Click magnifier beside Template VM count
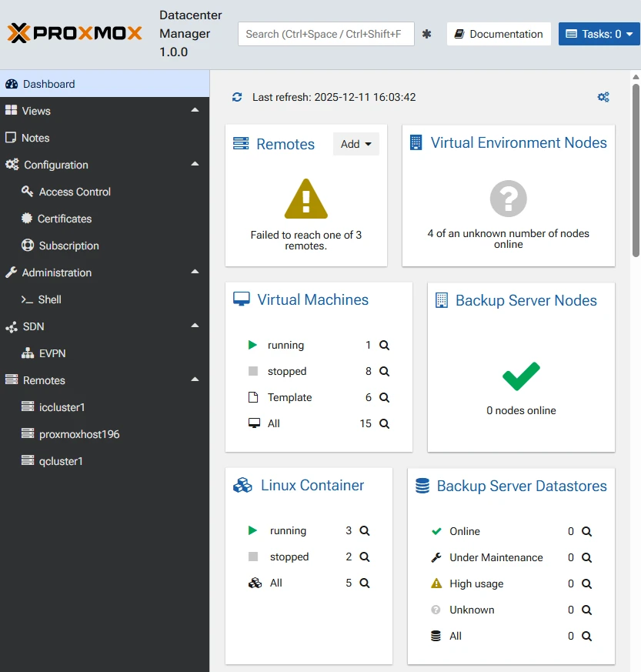The width and height of the screenshot is (641, 672). coord(384,398)
